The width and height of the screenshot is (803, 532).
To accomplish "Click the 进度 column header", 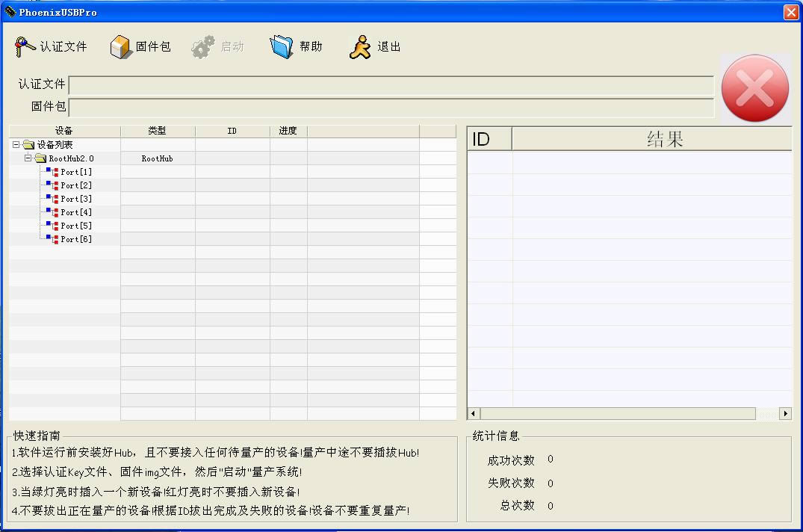I will 288,131.
